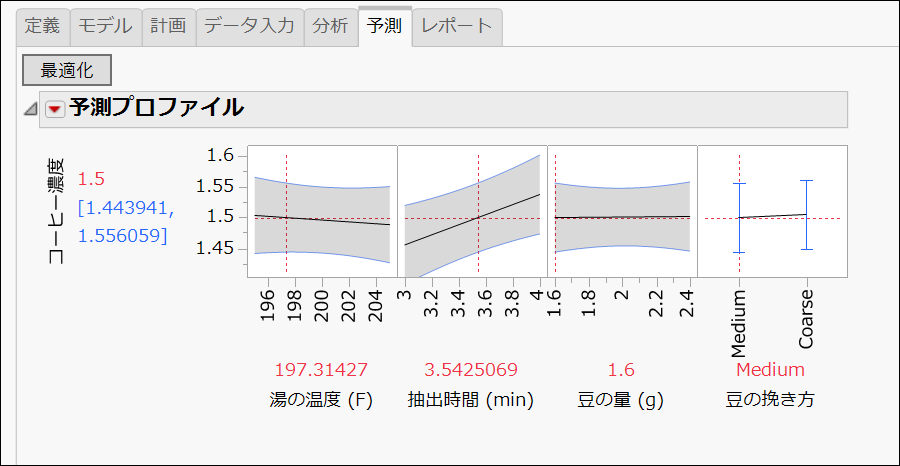The width and height of the screenshot is (900, 466).
Task: Open the 定義 tab
Action: point(43,27)
